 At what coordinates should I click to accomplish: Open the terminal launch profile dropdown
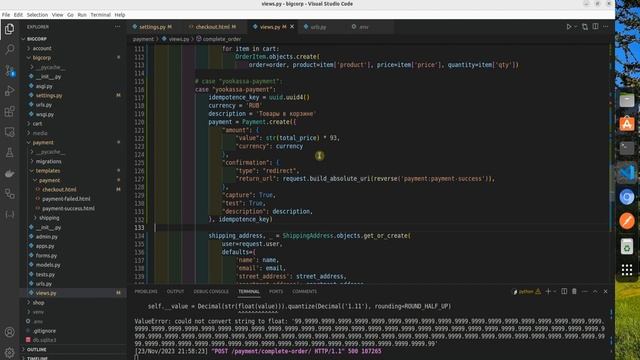coord(555,291)
